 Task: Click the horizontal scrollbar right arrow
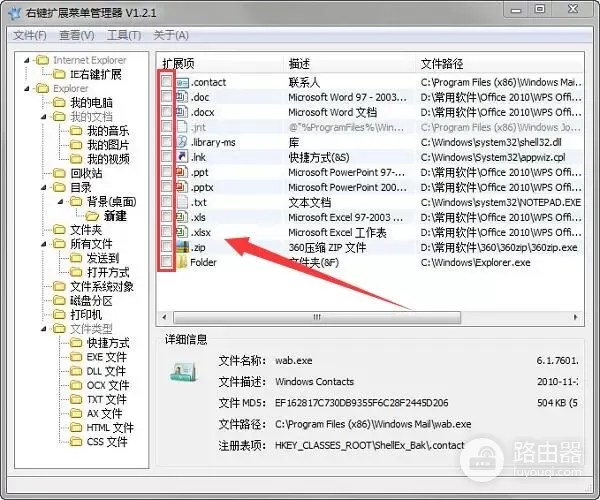click(x=575, y=317)
